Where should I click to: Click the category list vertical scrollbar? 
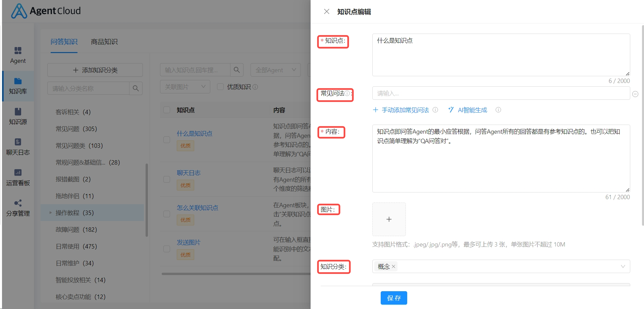pyautogui.click(x=147, y=200)
